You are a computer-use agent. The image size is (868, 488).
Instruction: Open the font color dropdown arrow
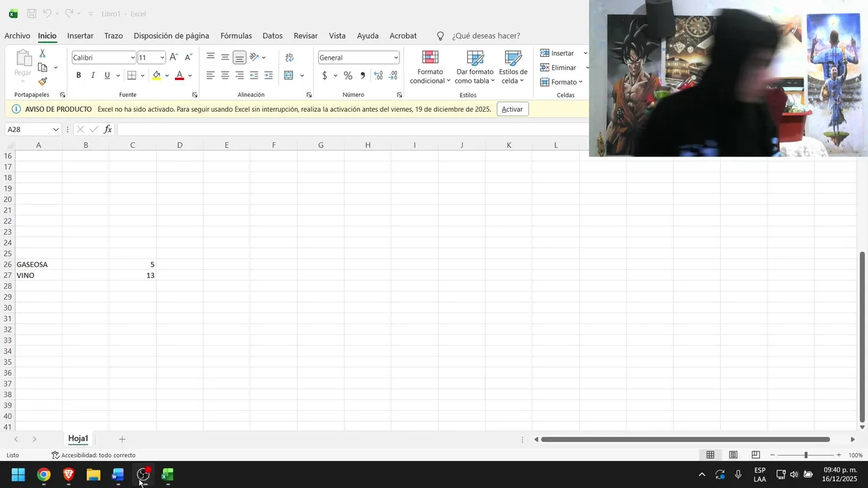[190, 75]
